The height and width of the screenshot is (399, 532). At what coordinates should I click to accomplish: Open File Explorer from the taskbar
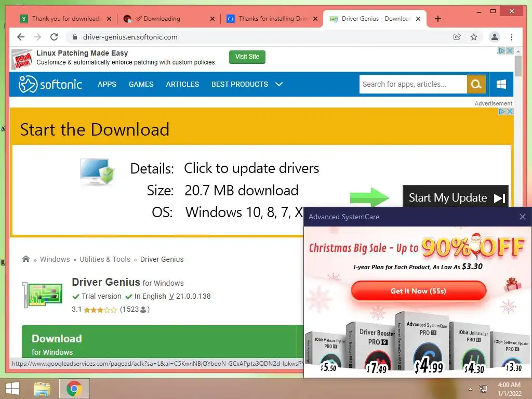pyautogui.click(x=42, y=389)
